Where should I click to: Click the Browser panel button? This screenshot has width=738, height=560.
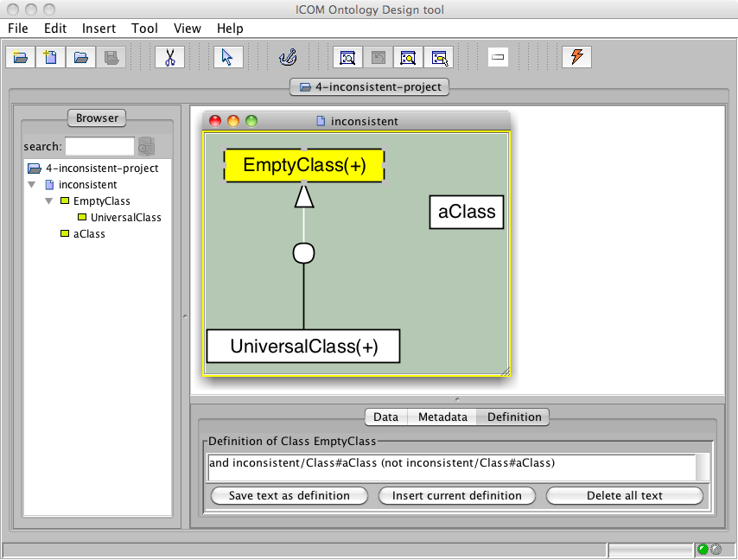click(97, 118)
